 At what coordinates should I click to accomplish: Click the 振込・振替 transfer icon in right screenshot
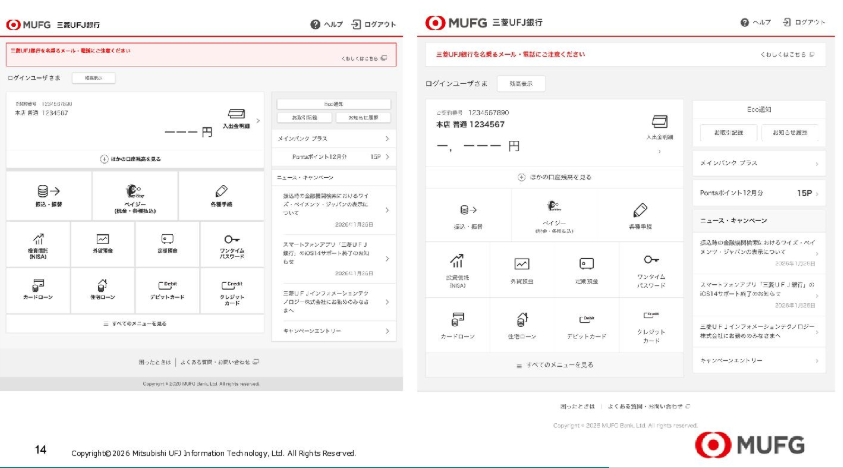[468, 210]
